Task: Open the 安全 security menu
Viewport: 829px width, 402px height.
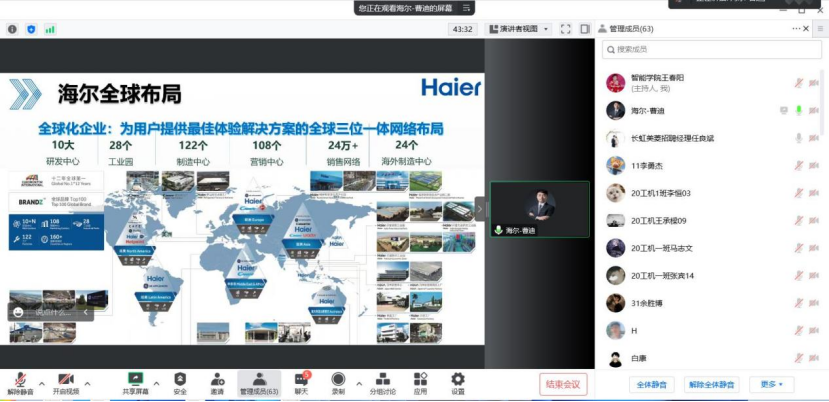Action: [x=180, y=385]
